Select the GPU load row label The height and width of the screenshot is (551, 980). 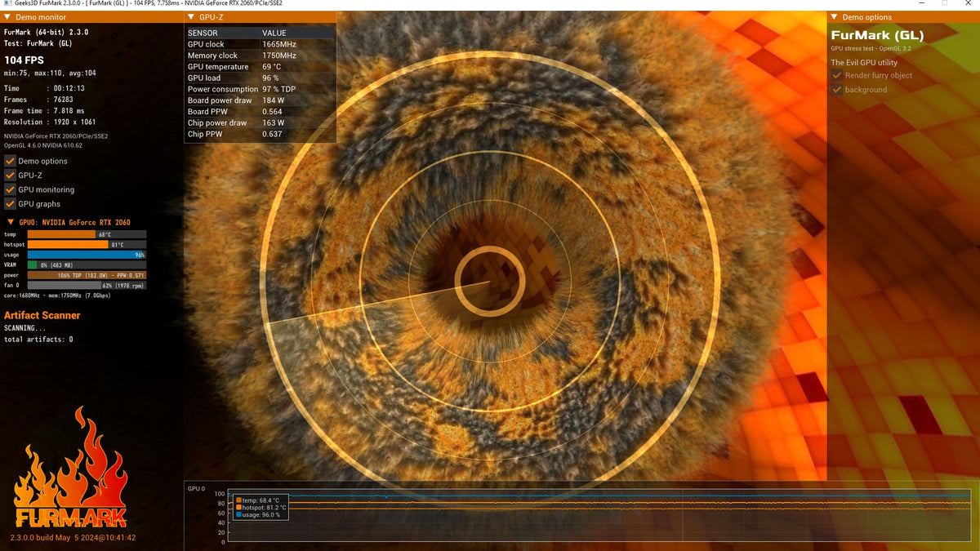point(204,78)
